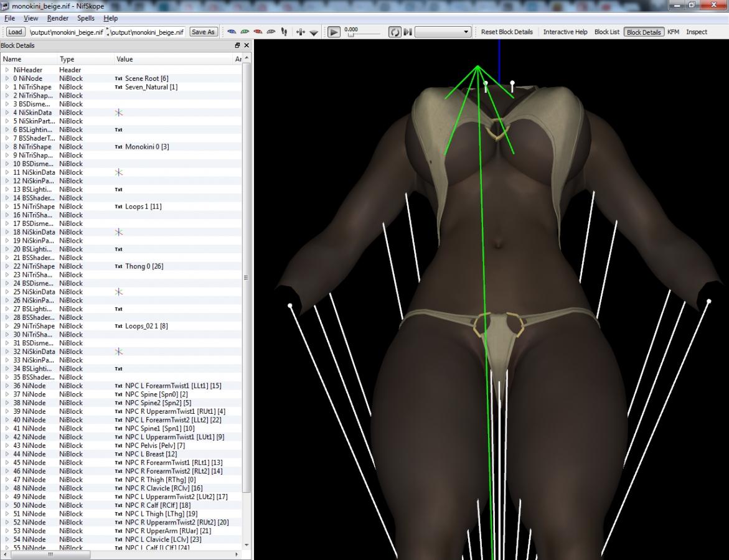Toggle the animation loop button
729x560 pixels.
pos(395,32)
